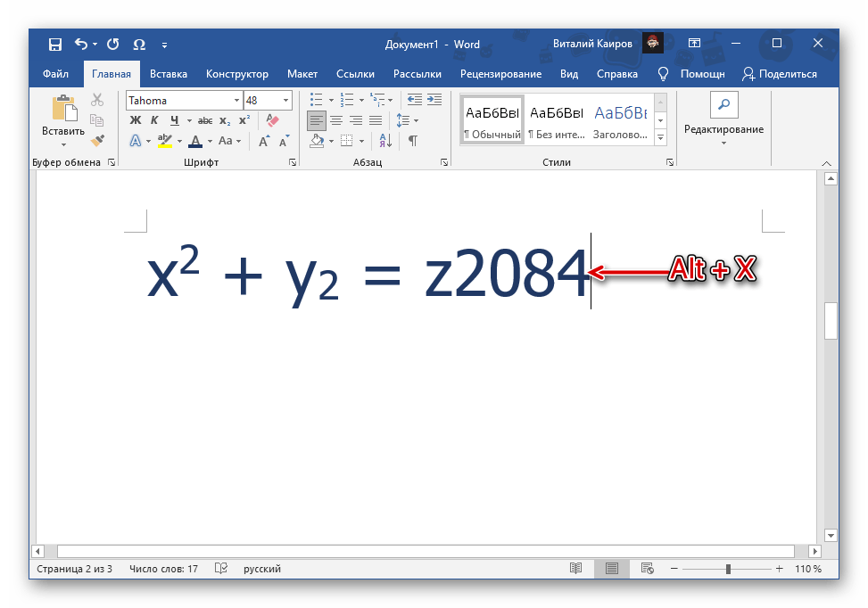Screen dimensions: 868x608
Task: Click the zoom slider in status bar
Action: [x=728, y=569]
